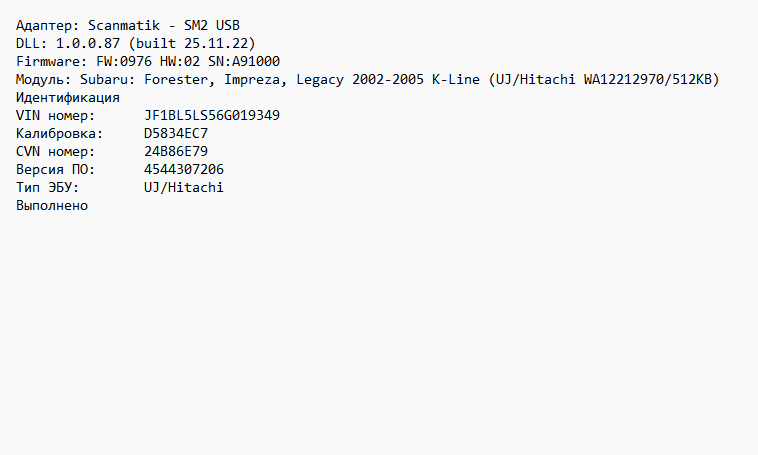Screen dimensions: 758x455
Task: Click the word Subaru in the Модуль line
Action: 104,80
